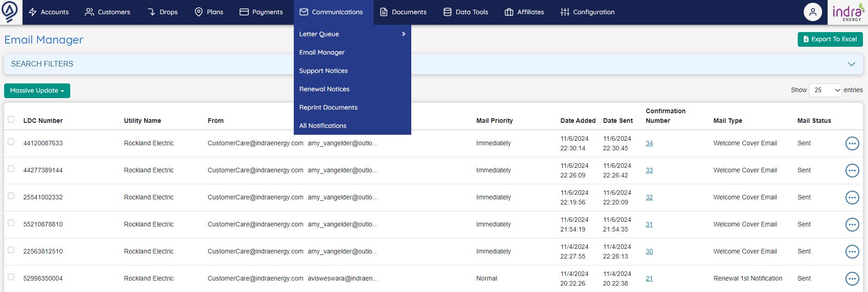
Task: Open confirmation number 30 link
Action: 649,251
